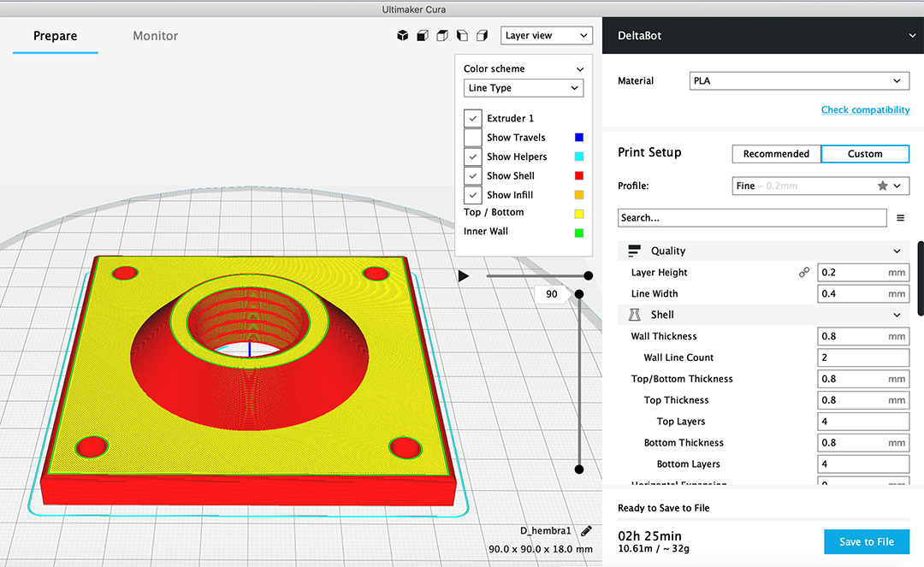Click the Layer Height value field

click(x=862, y=272)
